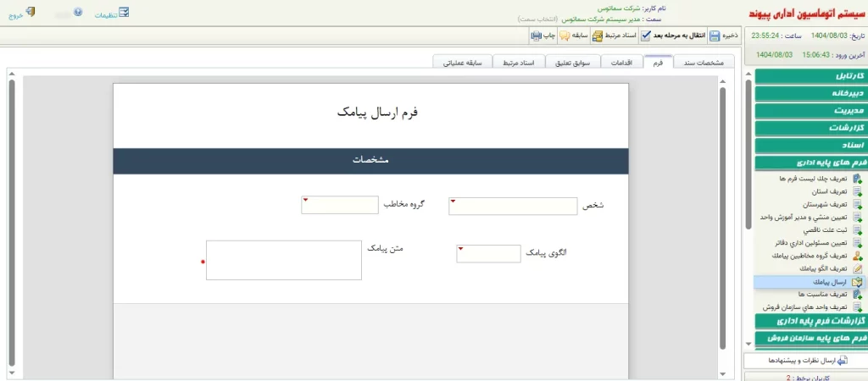Select the فرم tab
868x381 pixels.
[x=658, y=63]
